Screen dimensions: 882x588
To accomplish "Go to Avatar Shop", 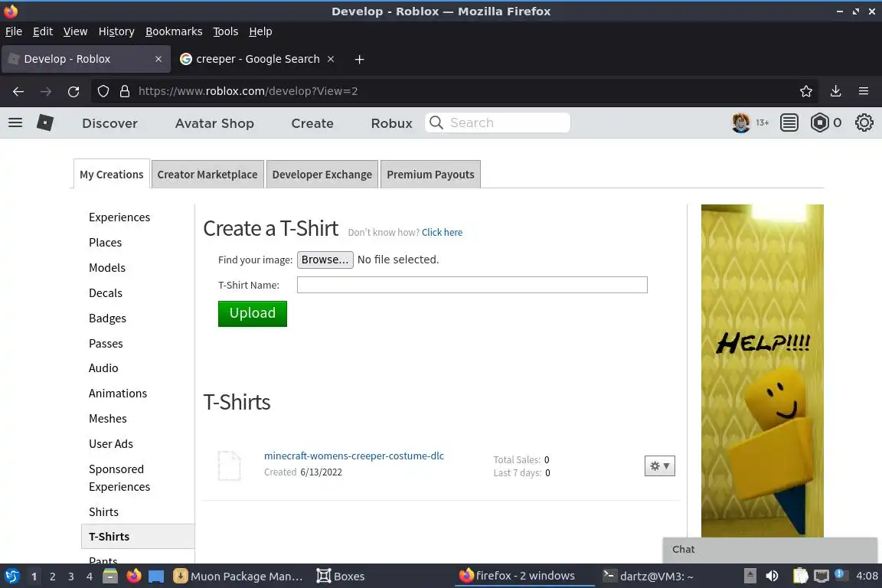I will [214, 123].
